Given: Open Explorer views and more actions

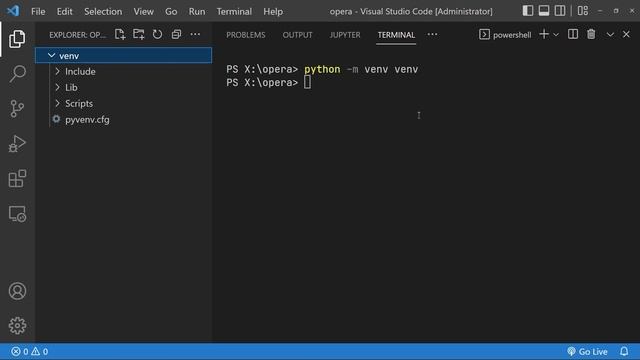Looking at the screenshot, I should click(x=195, y=34).
